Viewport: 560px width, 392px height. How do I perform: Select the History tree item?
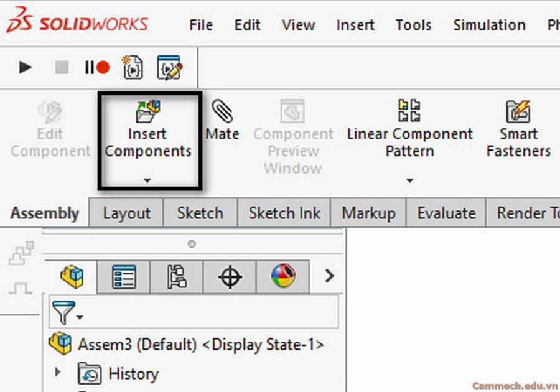click(x=118, y=374)
